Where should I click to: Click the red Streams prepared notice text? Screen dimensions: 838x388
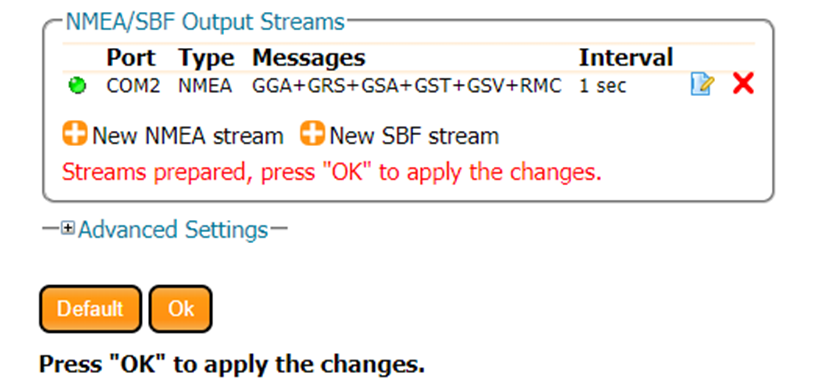(332, 173)
